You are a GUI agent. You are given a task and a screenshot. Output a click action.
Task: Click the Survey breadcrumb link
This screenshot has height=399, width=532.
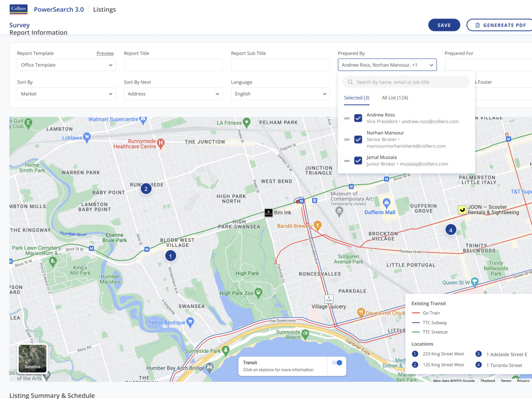(x=19, y=25)
